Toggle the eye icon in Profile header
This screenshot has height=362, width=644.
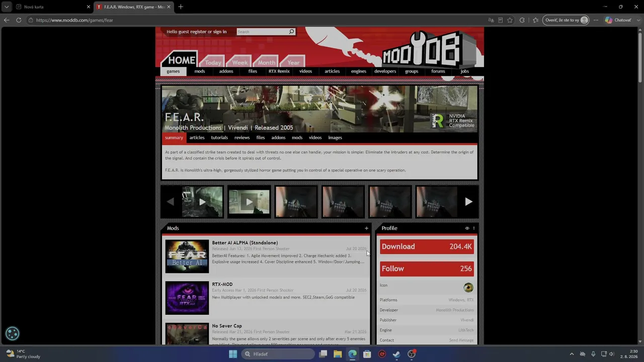[467, 228]
